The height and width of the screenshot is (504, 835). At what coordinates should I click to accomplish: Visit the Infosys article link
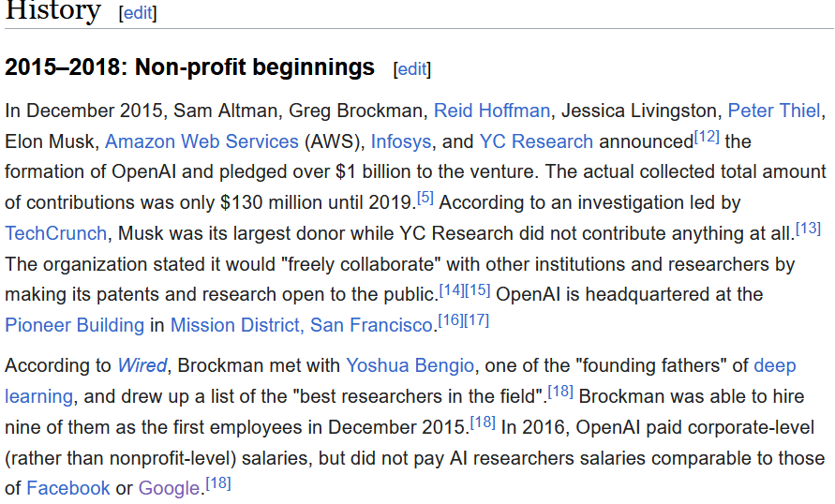click(x=401, y=141)
